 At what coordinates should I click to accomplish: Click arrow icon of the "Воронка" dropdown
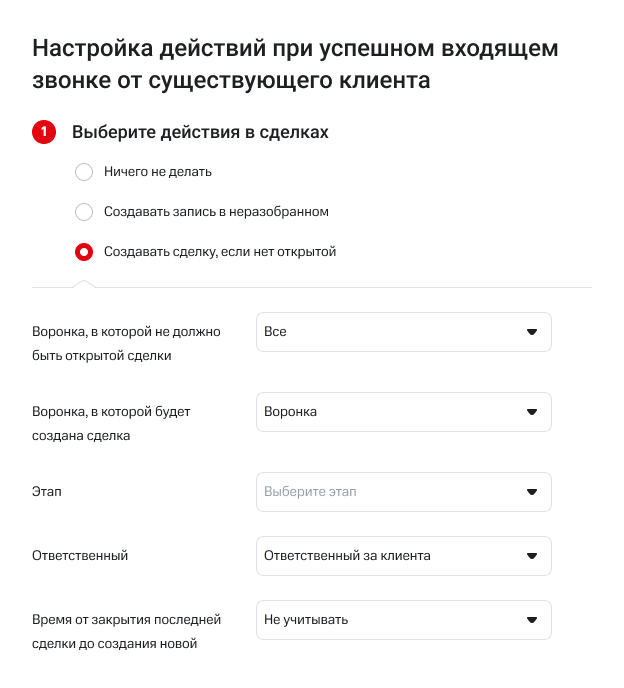(532, 412)
